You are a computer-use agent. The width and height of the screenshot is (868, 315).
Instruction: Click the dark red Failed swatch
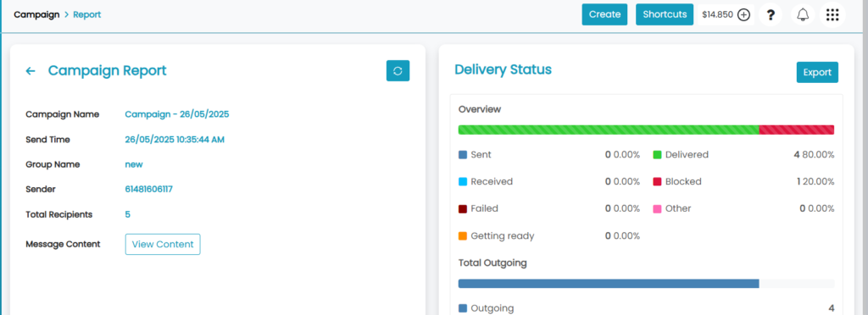point(463,209)
